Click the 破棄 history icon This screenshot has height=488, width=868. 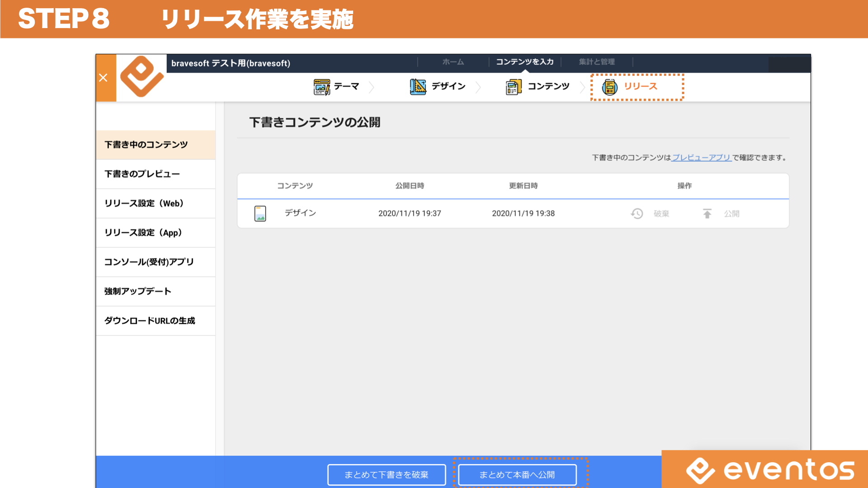[637, 214]
